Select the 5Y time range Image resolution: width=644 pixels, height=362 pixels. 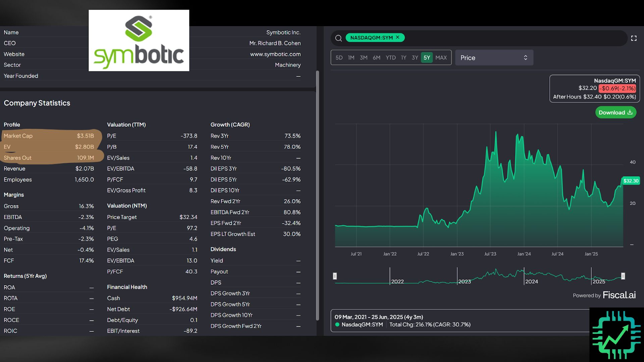(x=427, y=58)
